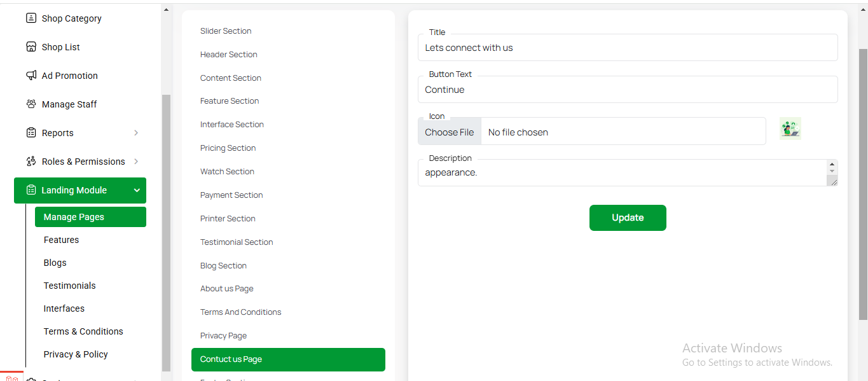Open the Blogs submenu item
The width and height of the screenshot is (868, 381).
[x=55, y=263]
